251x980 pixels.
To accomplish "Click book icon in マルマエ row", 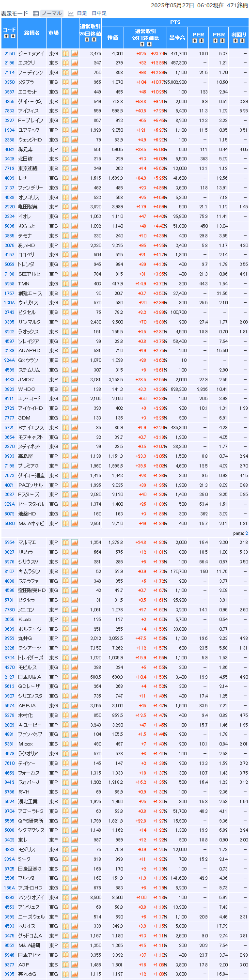I will [x=66, y=543].
